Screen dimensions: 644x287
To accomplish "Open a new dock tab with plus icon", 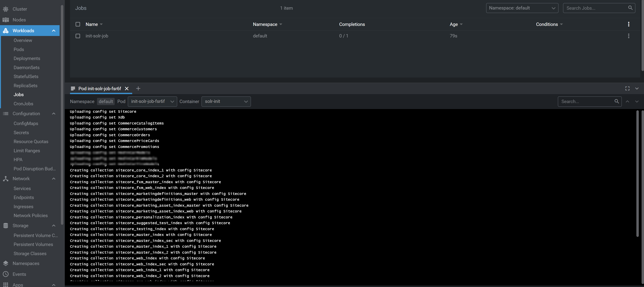I will (138, 89).
